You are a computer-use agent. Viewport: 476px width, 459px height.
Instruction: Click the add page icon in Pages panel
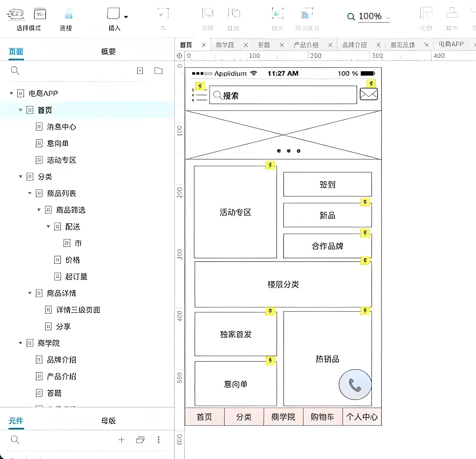click(140, 71)
